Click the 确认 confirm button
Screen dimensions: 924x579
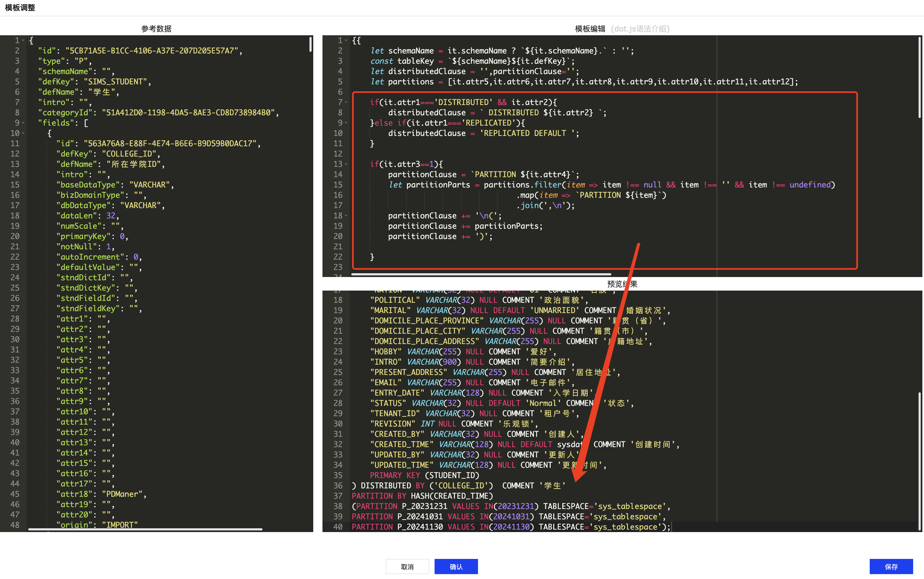(x=456, y=566)
